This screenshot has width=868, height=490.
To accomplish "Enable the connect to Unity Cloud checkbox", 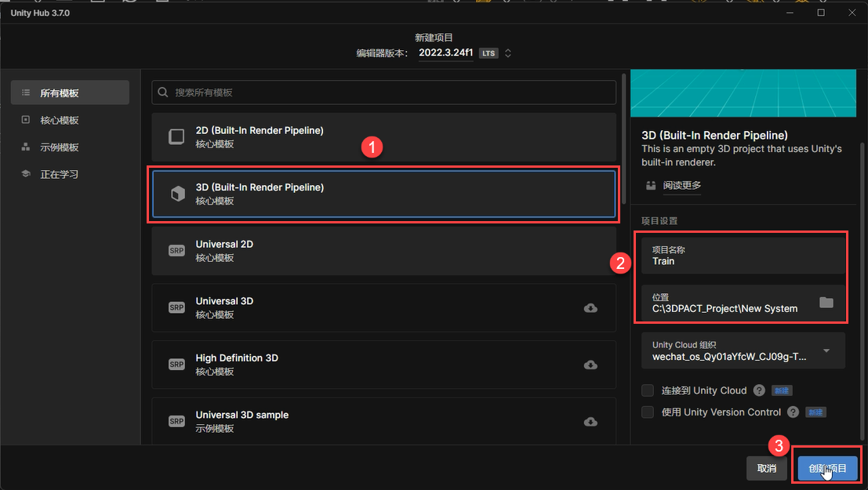I will coord(648,390).
